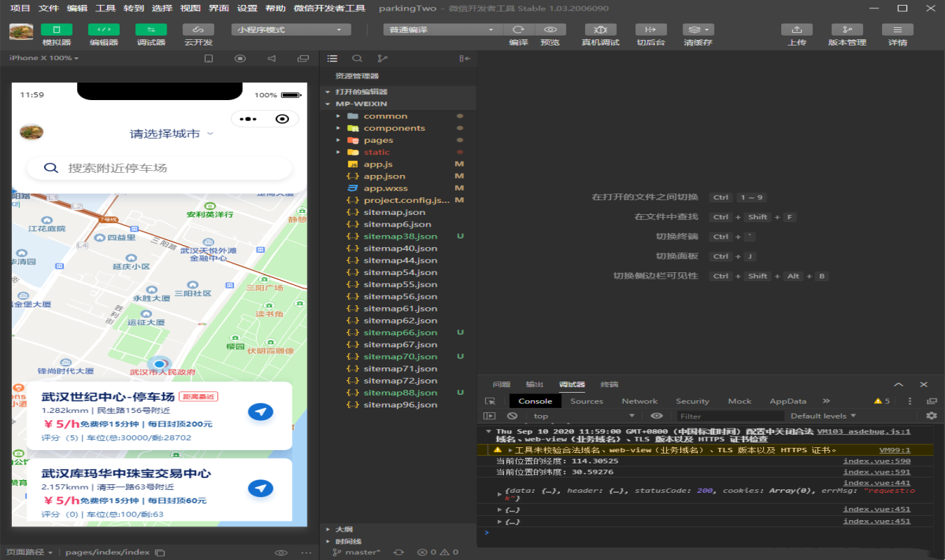Toggle the 编辑器 editor panel
The image size is (945, 560).
[x=104, y=30]
